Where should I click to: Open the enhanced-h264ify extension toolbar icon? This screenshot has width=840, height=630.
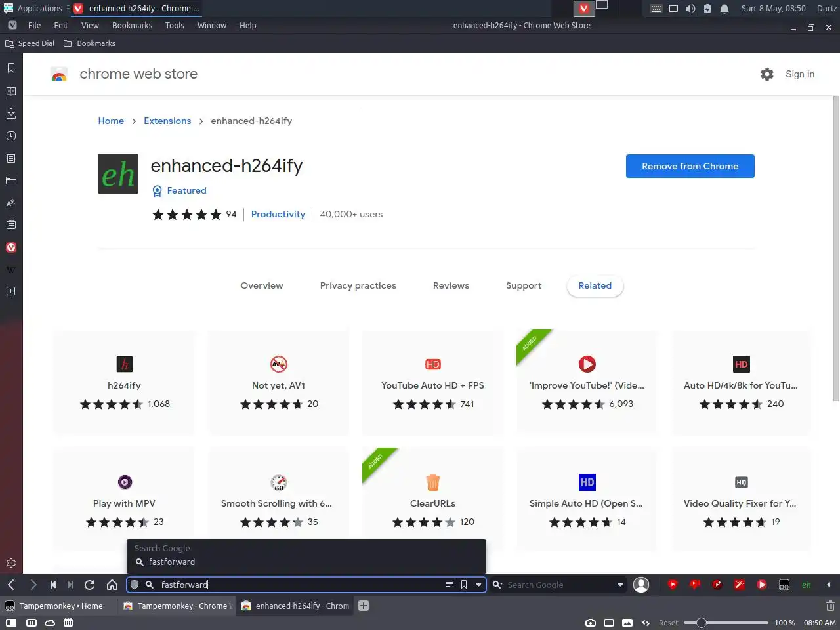(807, 585)
